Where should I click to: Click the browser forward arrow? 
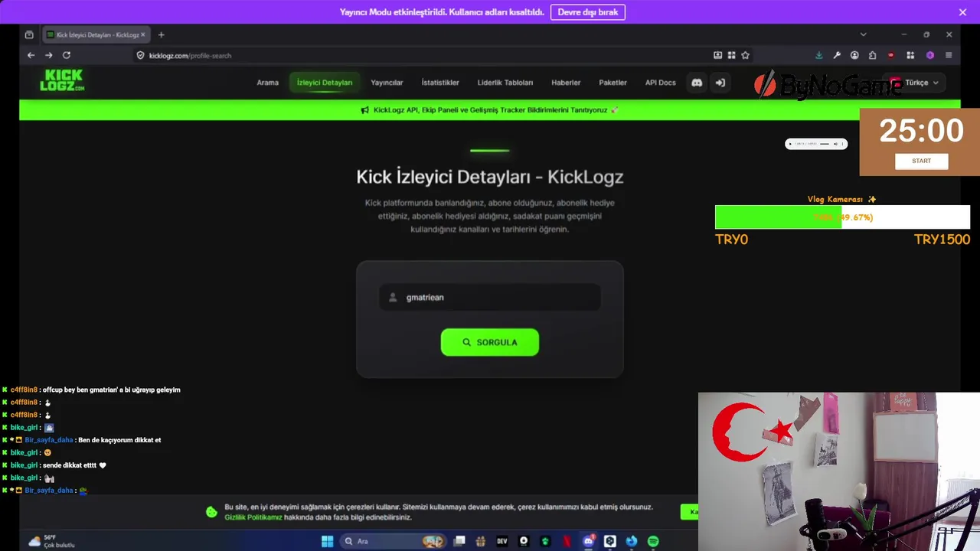coord(48,55)
